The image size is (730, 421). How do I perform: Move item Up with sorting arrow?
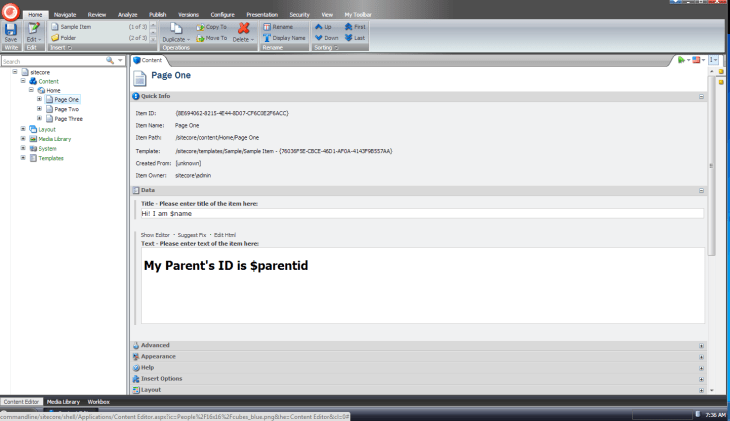coord(316,26)
